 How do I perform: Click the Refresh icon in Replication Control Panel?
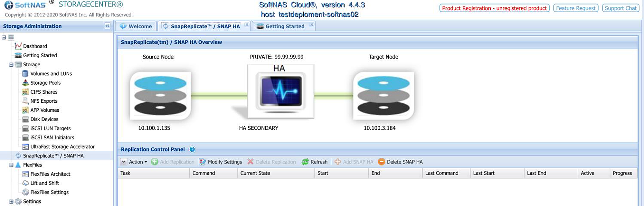[305, 162]
